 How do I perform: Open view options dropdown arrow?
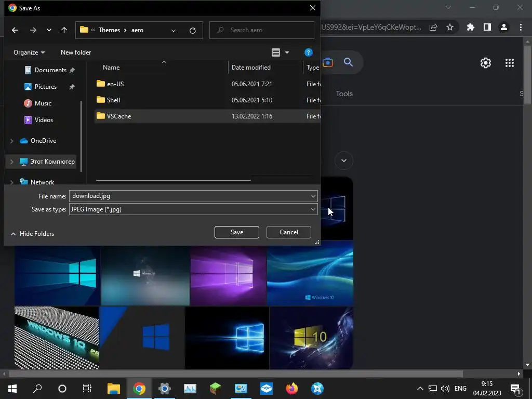click(287, 52)
